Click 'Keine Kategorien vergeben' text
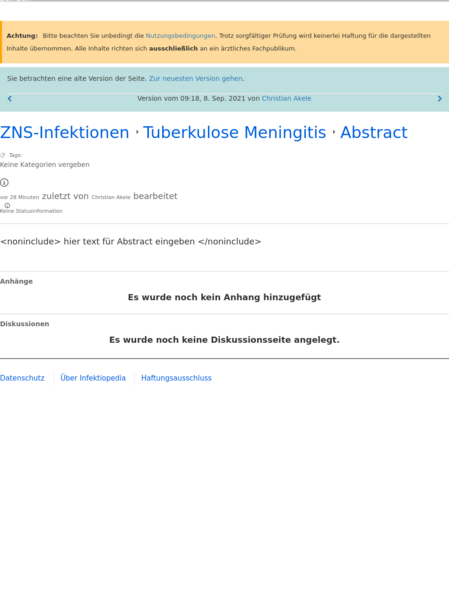Viewport: 449px width, 599px height. [x=45, y=165]
